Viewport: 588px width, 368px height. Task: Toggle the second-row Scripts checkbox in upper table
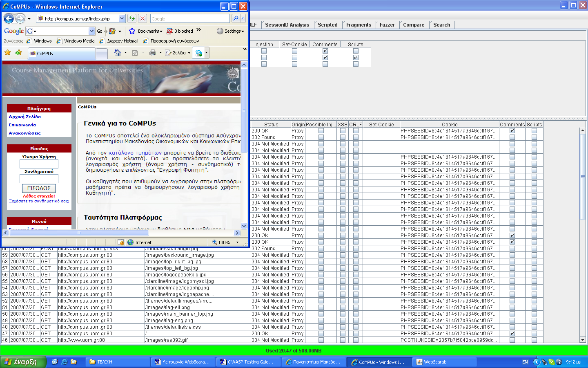coord(356,58)
